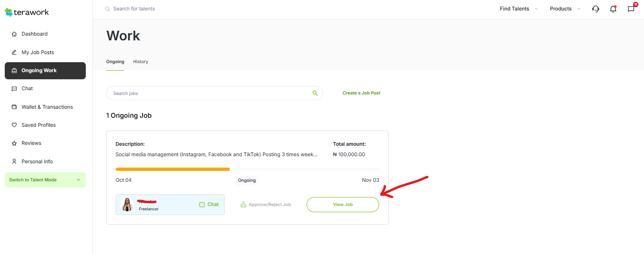Expand the Products dropdown
Image resolution: width=644 pixels, height=254 pixels.
[x=565, y=9]
